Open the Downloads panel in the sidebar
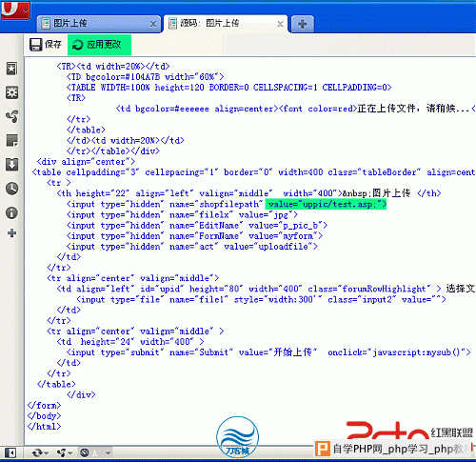476x462 pixels. pyautogui.click(x=11, y=165)
